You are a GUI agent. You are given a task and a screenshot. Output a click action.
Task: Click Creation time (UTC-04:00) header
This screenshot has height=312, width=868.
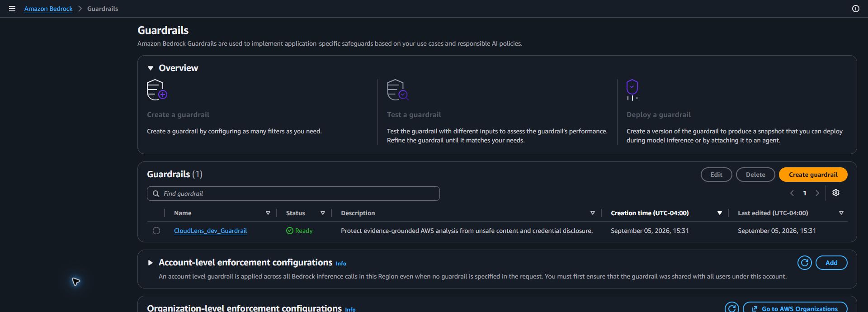(x=650, y=213)
